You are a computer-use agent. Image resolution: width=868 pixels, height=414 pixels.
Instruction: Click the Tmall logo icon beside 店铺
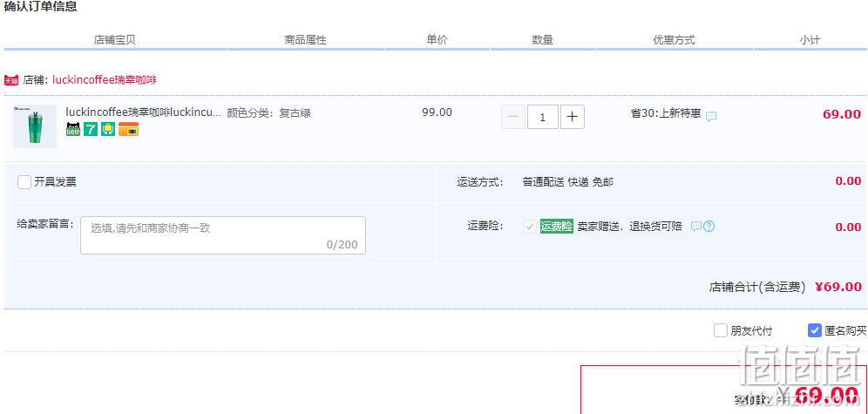click(x=11, y=80)
